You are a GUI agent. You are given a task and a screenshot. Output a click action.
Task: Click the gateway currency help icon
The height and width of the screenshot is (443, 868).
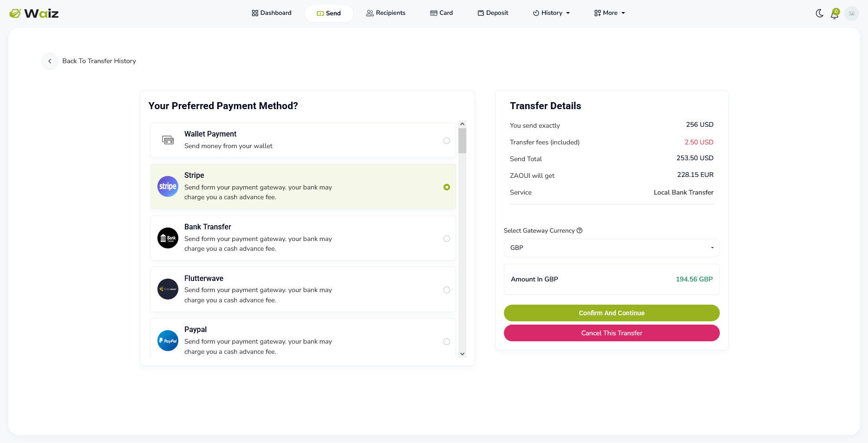(x=580, y=230)
